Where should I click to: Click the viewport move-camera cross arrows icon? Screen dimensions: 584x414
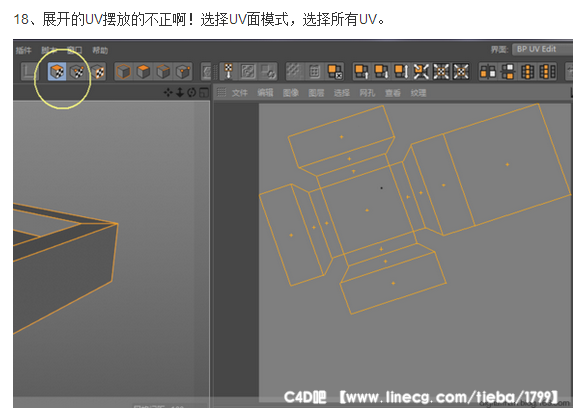168,92
